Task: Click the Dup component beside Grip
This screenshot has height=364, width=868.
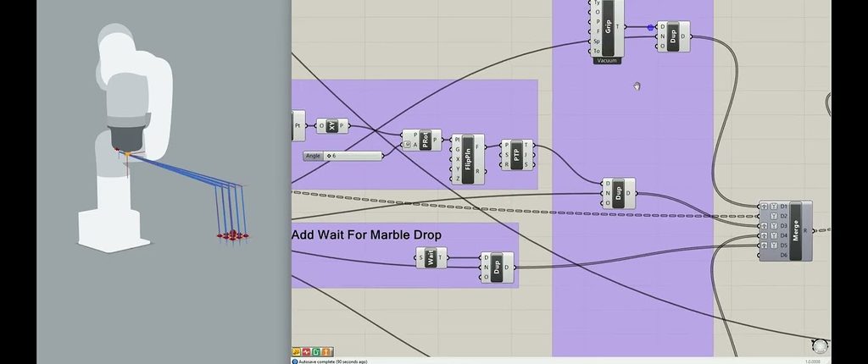Action: pyautogui.click(x=673, y=36)
